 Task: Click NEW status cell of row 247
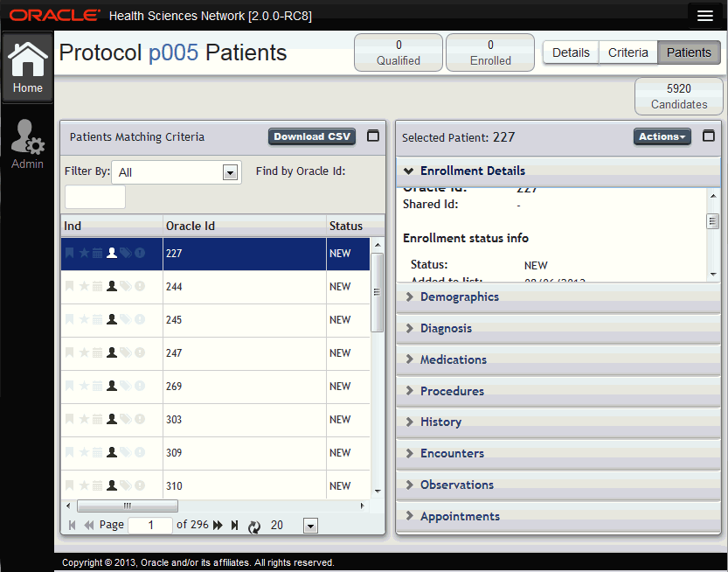[348, 353]
